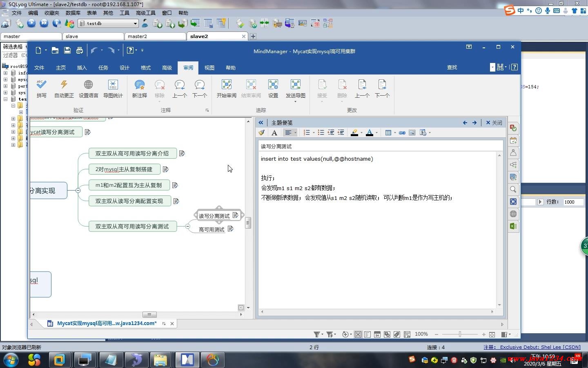Click the increase indent icon in notes toolbar

pyautogui.click(x=341, y=132)
